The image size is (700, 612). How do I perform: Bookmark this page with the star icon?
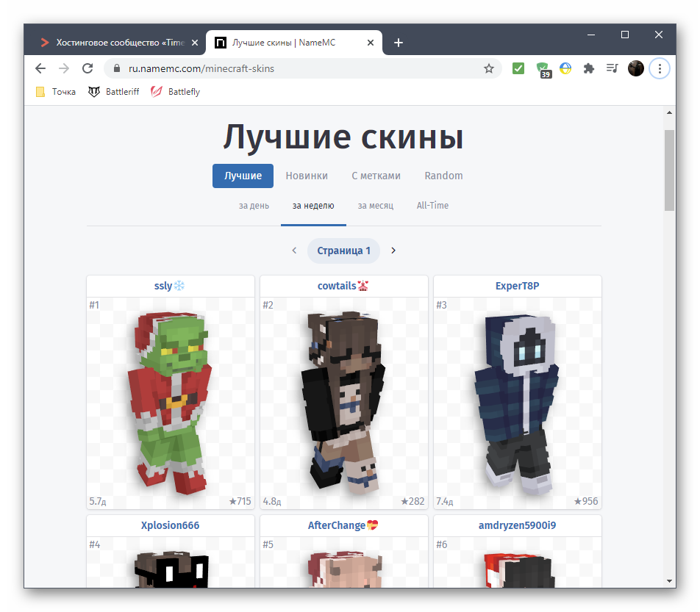488,68
